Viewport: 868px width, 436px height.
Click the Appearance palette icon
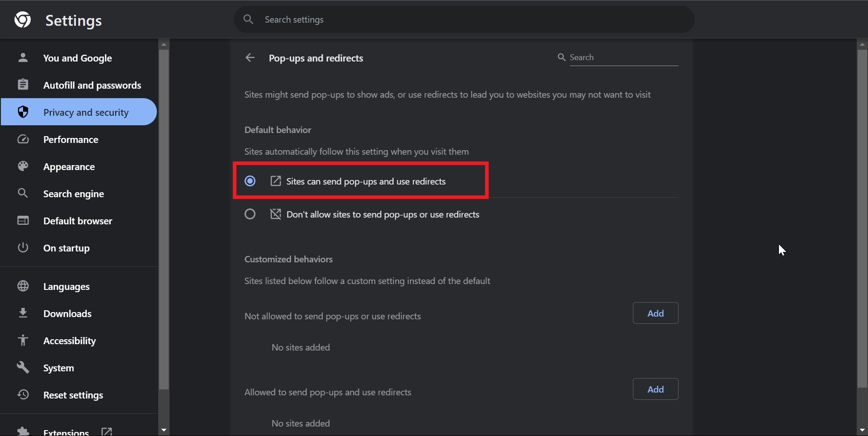[x=23, y=166]
